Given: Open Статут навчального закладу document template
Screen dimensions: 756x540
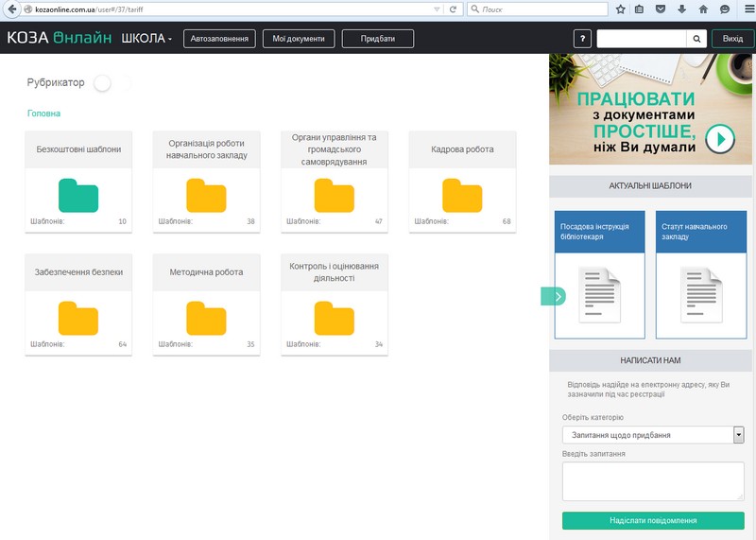Looking at the screenshot, I should [x=701, y=274].
